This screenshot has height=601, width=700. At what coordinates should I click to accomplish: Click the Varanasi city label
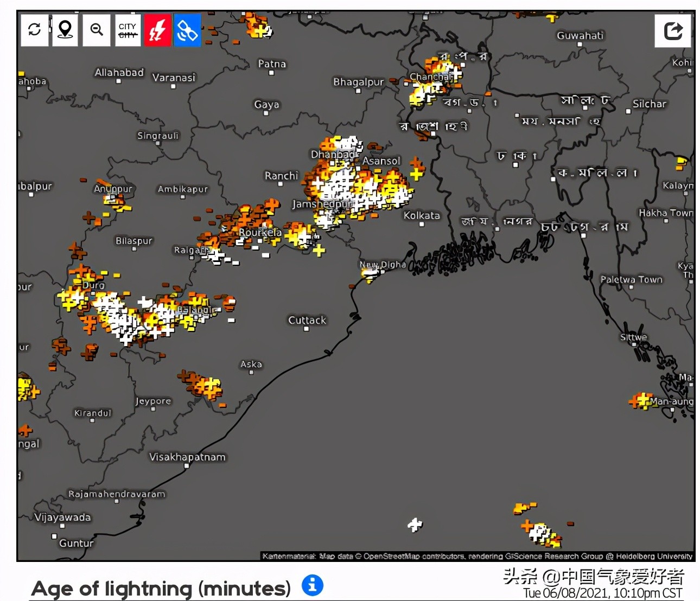pyautogui.click(x=174, y=78)
